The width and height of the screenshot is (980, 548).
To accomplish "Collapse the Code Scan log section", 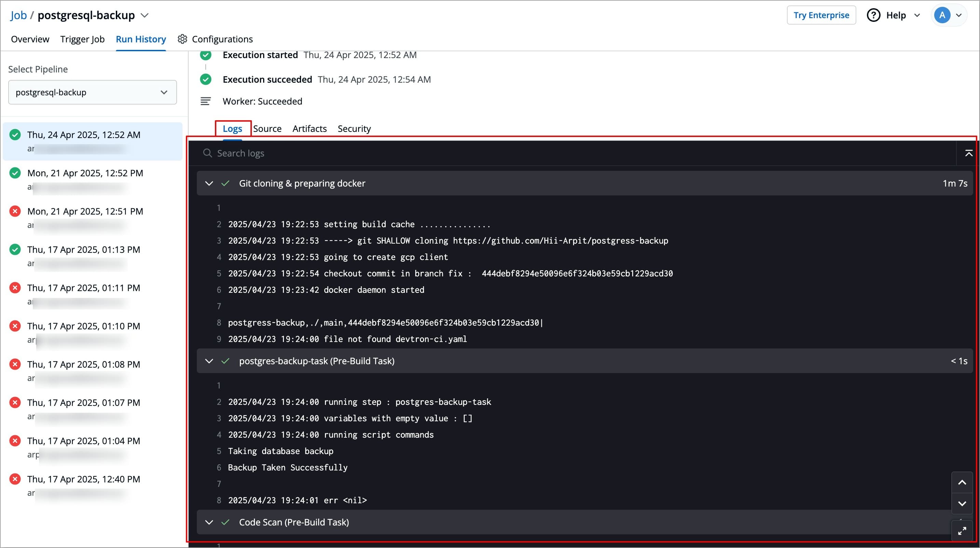I will [209, 522].
